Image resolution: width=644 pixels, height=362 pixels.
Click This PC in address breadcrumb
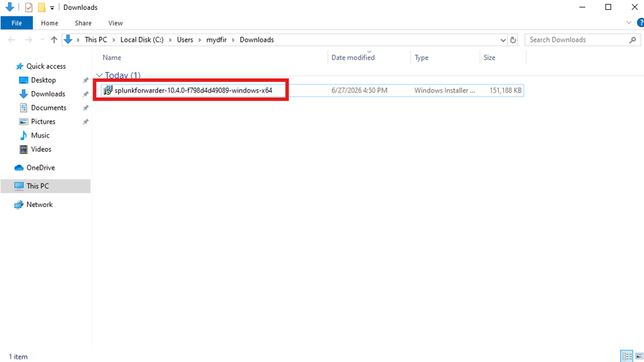click(x=96, y=40)
